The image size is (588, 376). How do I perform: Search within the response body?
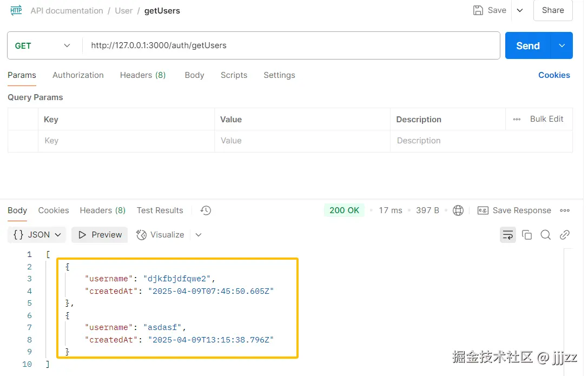[x=546, y=235]
